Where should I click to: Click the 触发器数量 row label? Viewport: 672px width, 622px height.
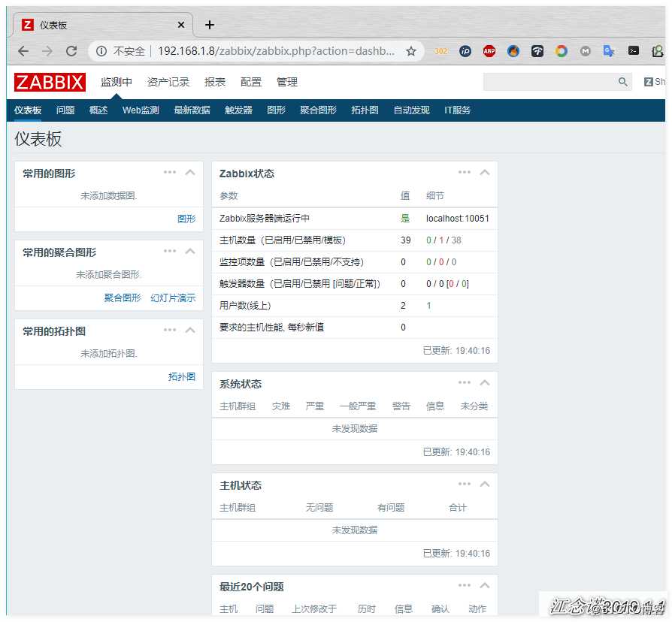[x=300, y=284]
